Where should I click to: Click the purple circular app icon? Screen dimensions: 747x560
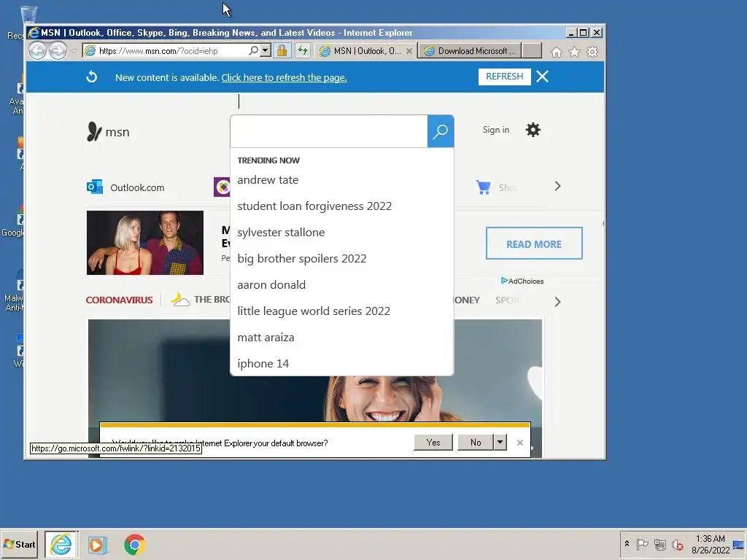(222, 187)
